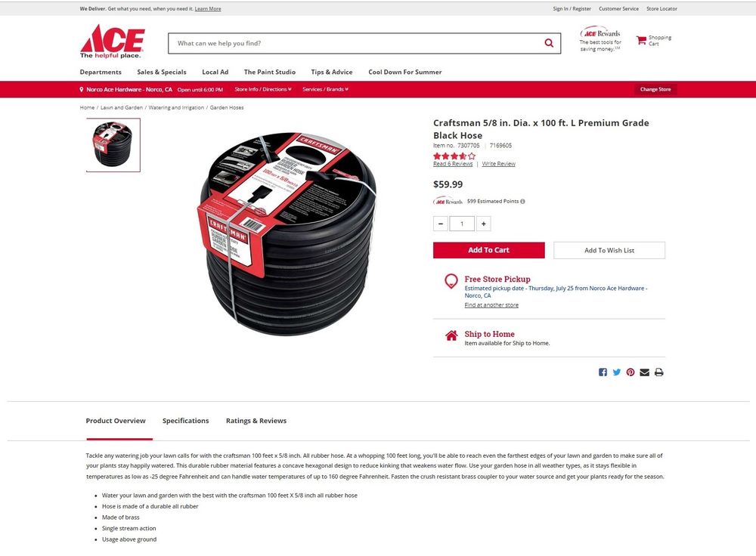Viewport: 756px width, 556px height.
Task: Decrease quantity with minus button
Action: click(x=440, y=224)
